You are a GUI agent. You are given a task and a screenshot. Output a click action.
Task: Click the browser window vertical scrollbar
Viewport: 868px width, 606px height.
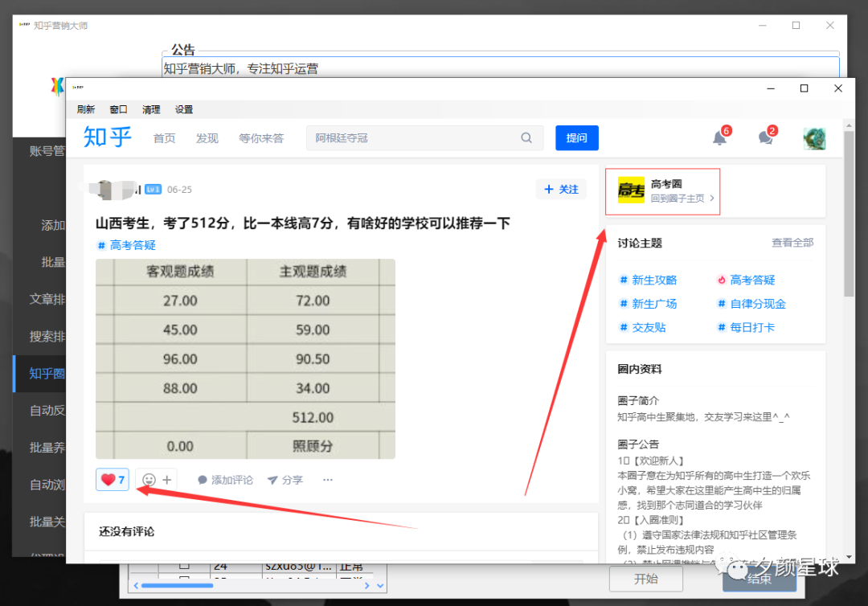point(849,214)
